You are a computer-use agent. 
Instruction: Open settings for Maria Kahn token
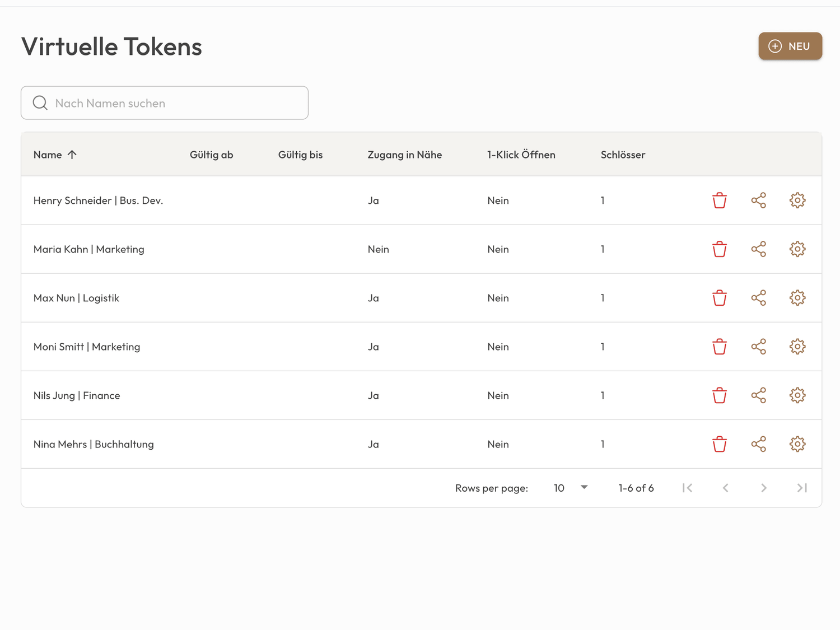point(797,249)
